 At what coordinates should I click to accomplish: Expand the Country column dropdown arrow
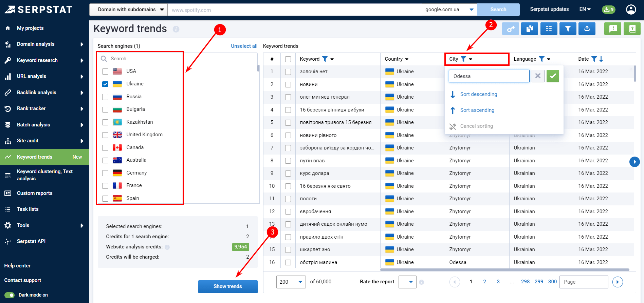click(407, 59)
